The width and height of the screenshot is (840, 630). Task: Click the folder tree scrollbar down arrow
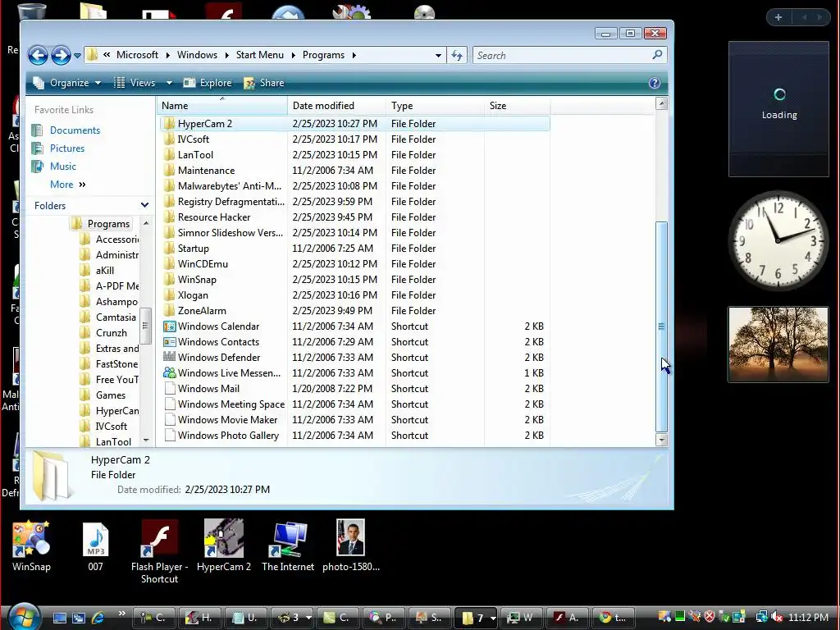[x=146, y=441]
